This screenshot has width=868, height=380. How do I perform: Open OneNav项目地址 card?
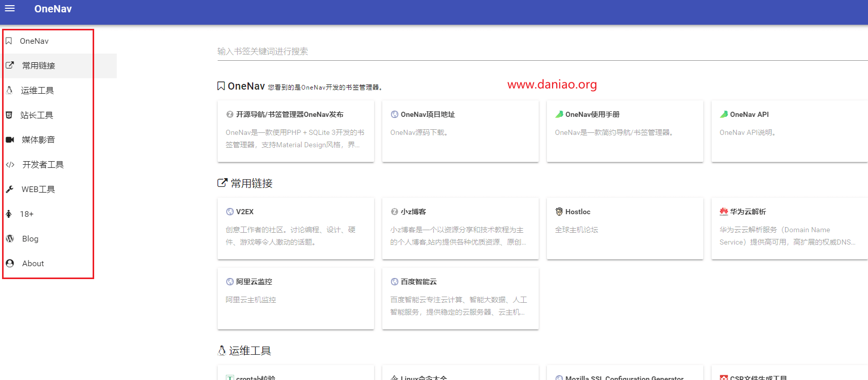pos(460,131)
